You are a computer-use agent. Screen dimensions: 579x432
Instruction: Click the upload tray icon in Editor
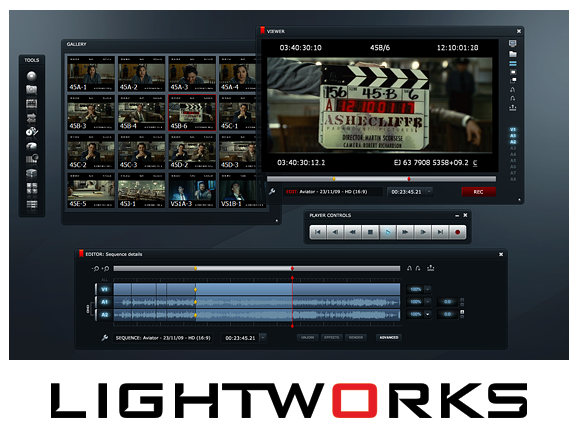[x=431, y=268]
